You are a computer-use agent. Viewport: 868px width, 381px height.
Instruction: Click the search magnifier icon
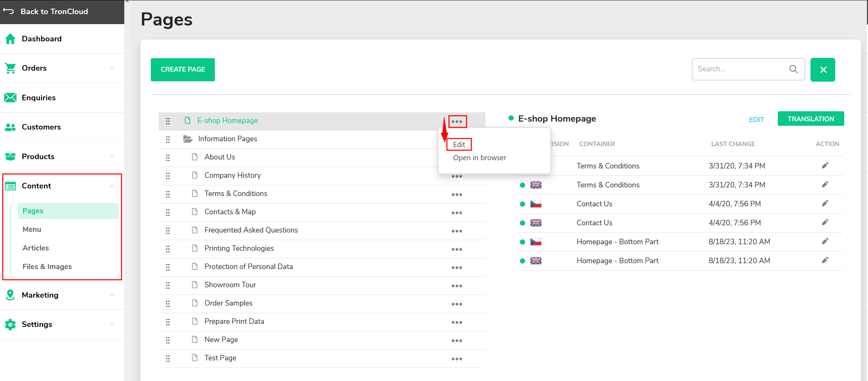tap(793, 69)
